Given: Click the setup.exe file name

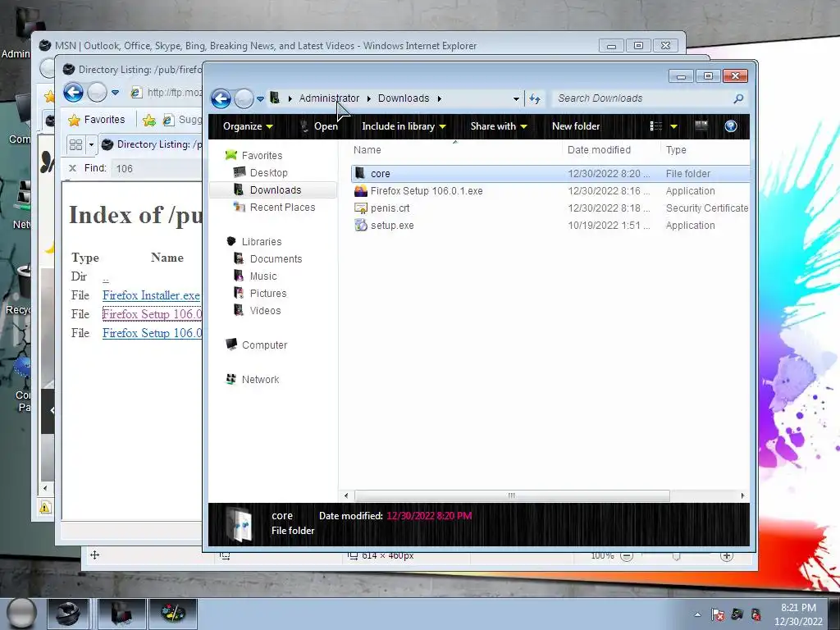Looking at the screenshot, I should 392,226.
